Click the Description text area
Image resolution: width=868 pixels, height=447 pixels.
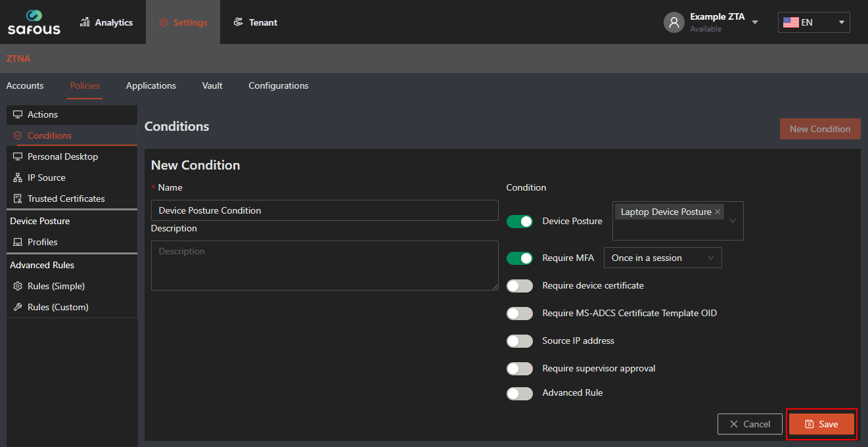coord(325,266)
